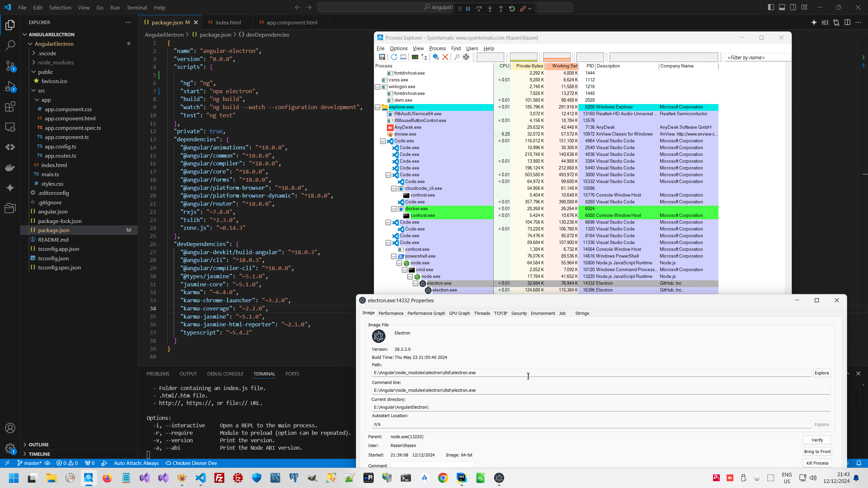Switch to the Threads tab
Image resolution: width=868 pixels, height=488 pixels.
click(481, 313)
